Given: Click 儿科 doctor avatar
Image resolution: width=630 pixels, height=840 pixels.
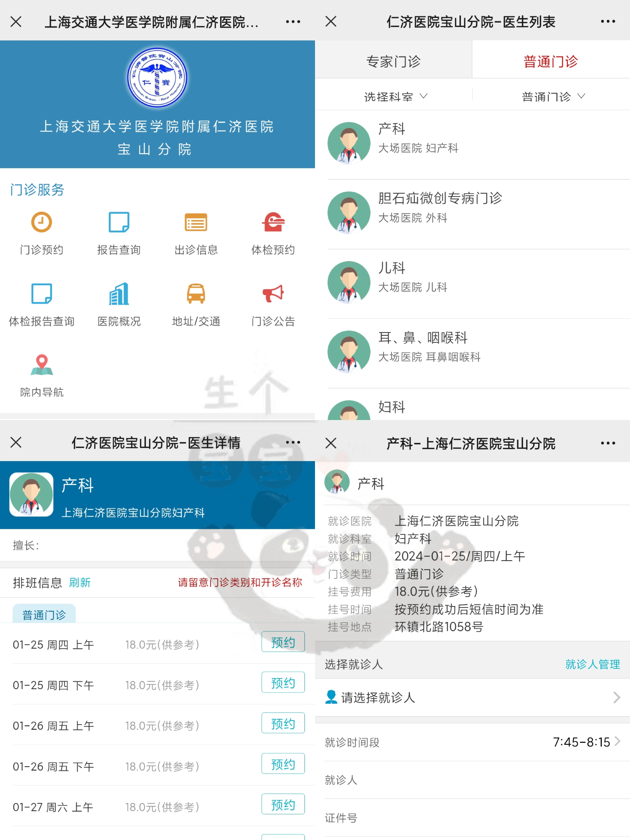Looking at the screenshot, I should click(x=348, y=282).
